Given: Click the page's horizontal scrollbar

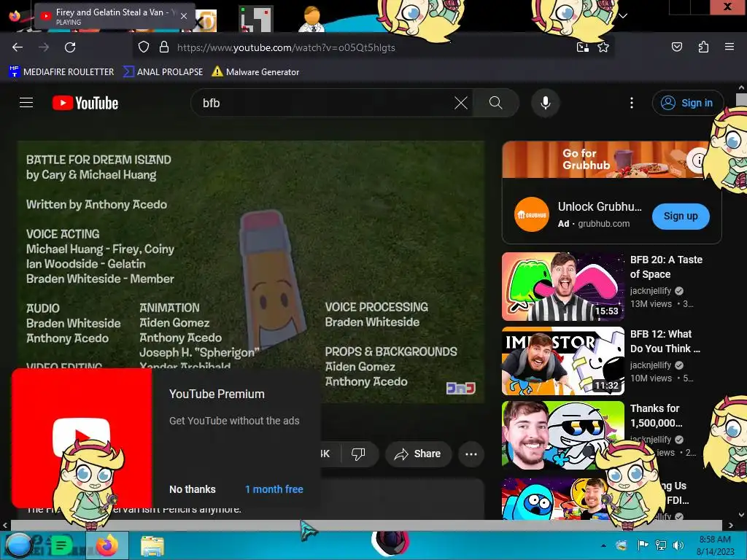Looking at the screenshot, I should [x=367, y=525].
